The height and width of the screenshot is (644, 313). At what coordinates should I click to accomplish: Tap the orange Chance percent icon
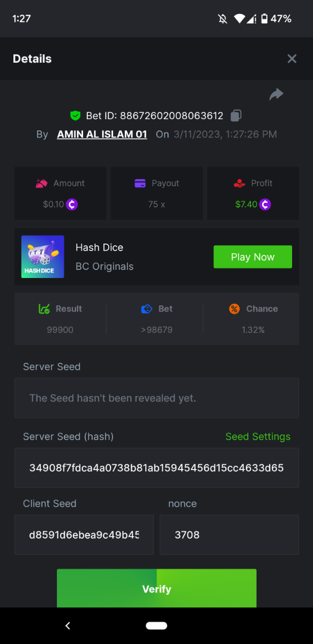tap(234, 309)
